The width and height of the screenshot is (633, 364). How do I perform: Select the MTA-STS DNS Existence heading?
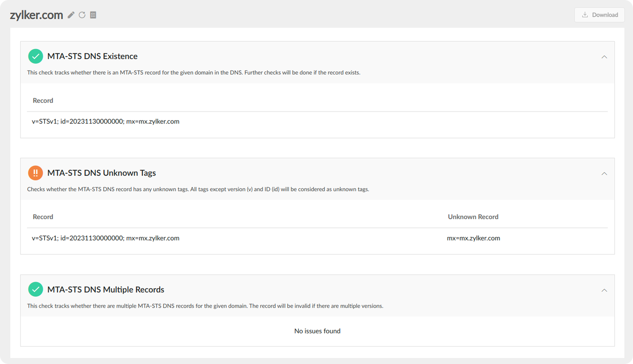[x=92, y=56]
